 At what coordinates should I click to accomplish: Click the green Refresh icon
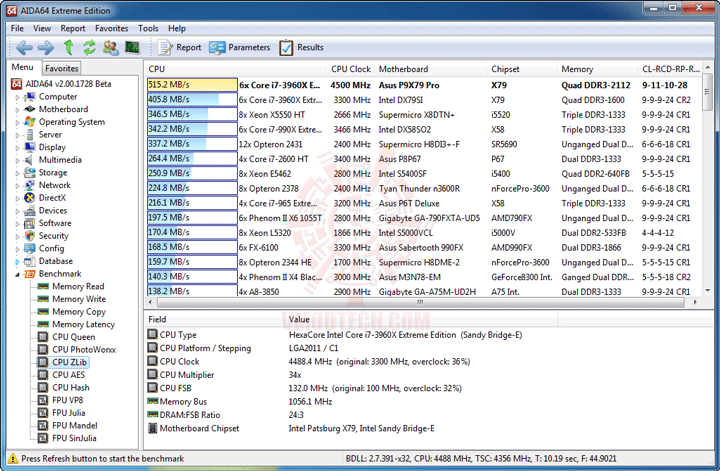(x=89, y=47)
